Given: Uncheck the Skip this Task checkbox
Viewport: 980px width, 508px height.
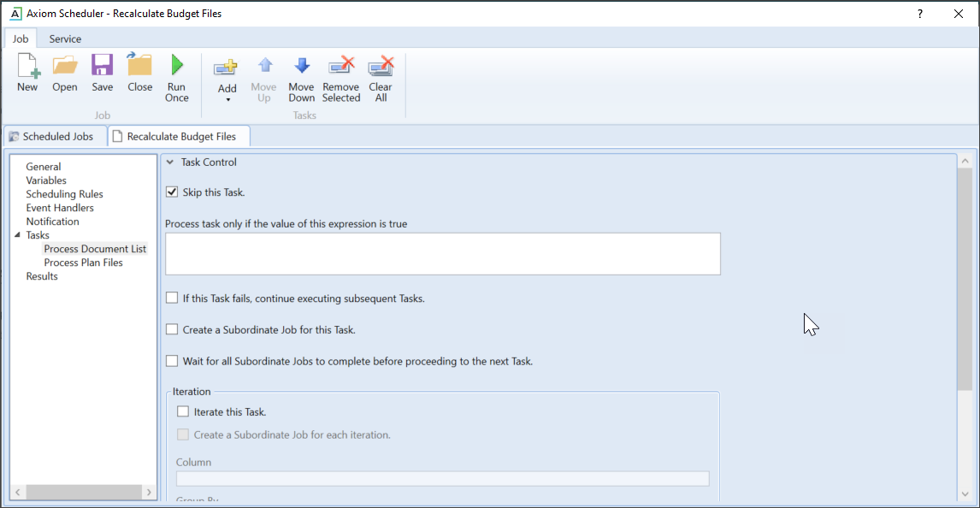Looking at the screenshot, I should click(x=172, y=192).
